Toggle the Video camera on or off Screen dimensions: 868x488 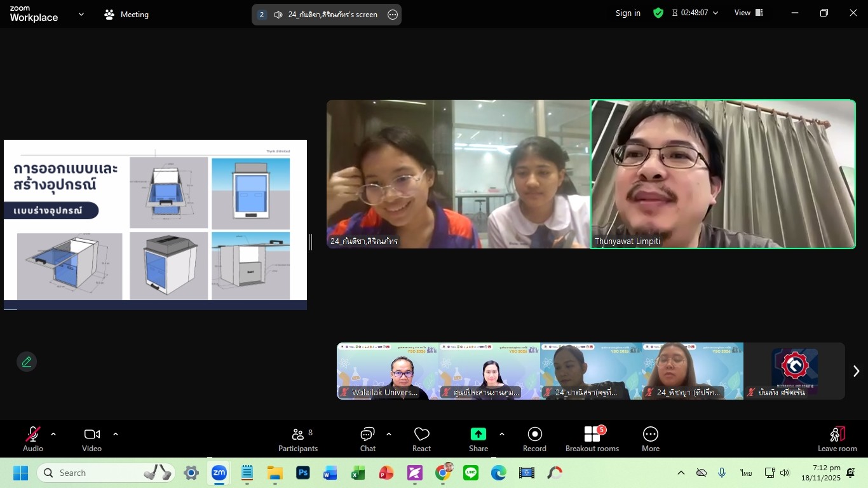(x=92, y=439)
